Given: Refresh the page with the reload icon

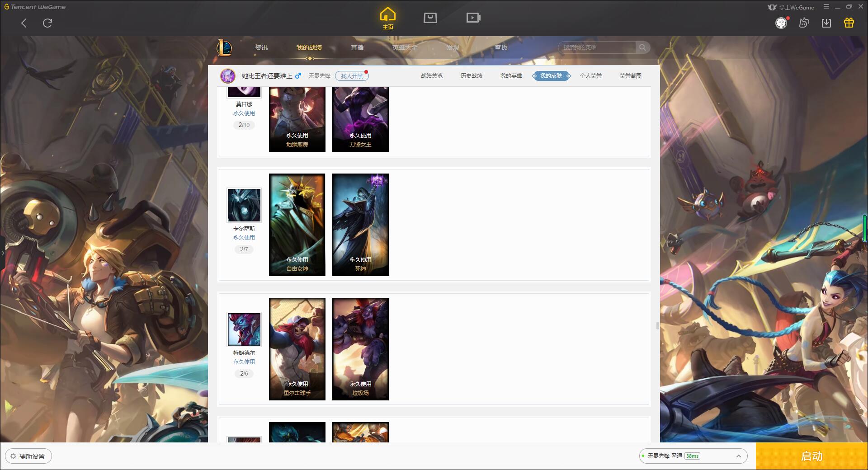Looking at the screenshot, I should 47,23.
